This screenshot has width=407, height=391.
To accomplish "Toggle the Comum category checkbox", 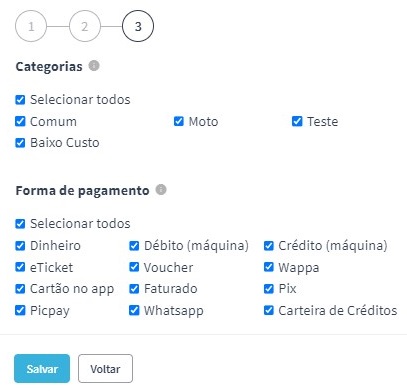I will click(x=20, y=121).
